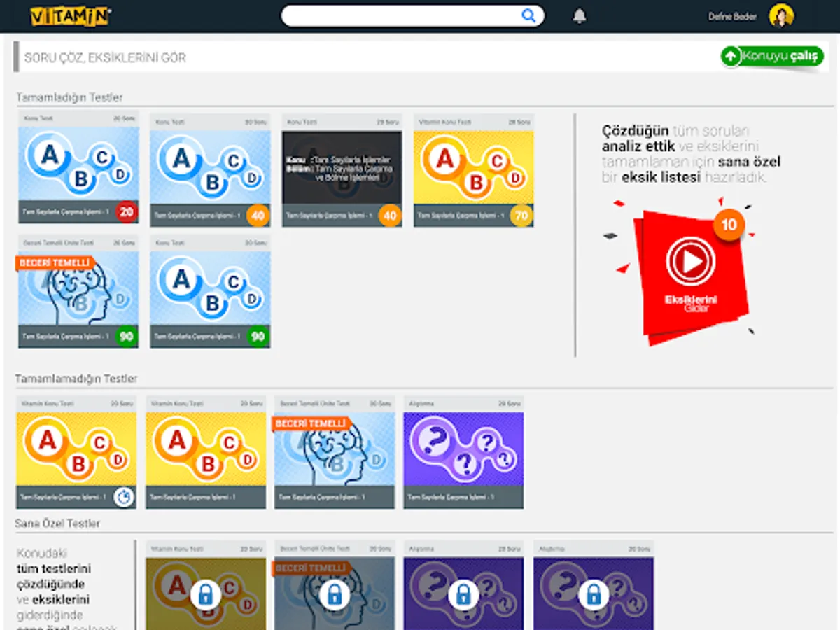This screenshot has width=840, height=630.
Task: Click the green 90 badge on Beceri Temelli card
Action: (x=127, y=337)
